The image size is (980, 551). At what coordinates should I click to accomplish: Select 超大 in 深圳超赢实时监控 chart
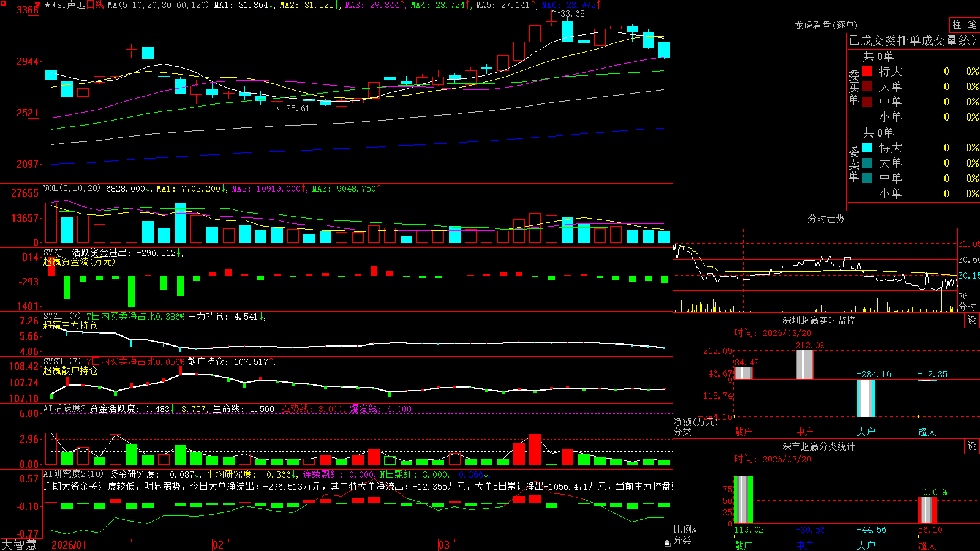point(927,432)
